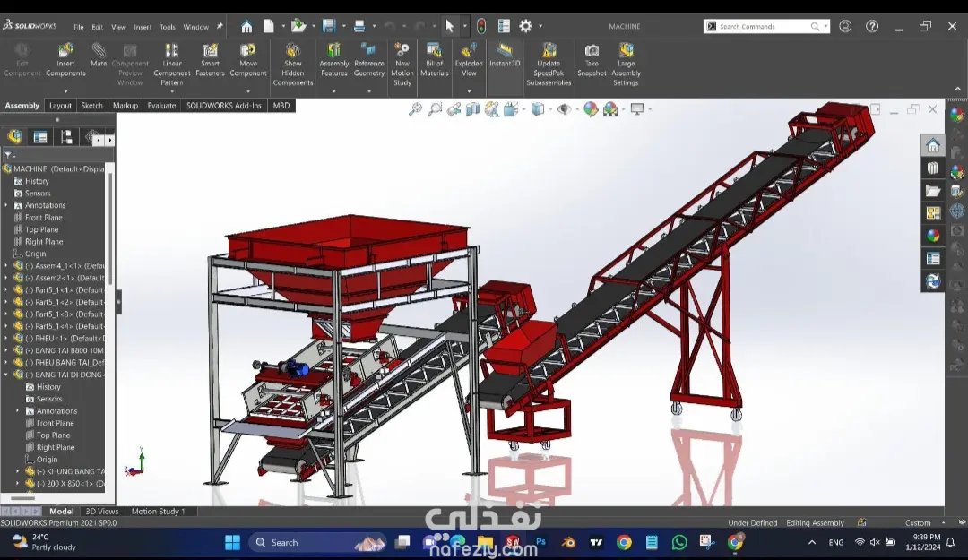The image size is (968, 560).
Task: Open the Assembly Features dropdown arrow
Action: point(334,91)
